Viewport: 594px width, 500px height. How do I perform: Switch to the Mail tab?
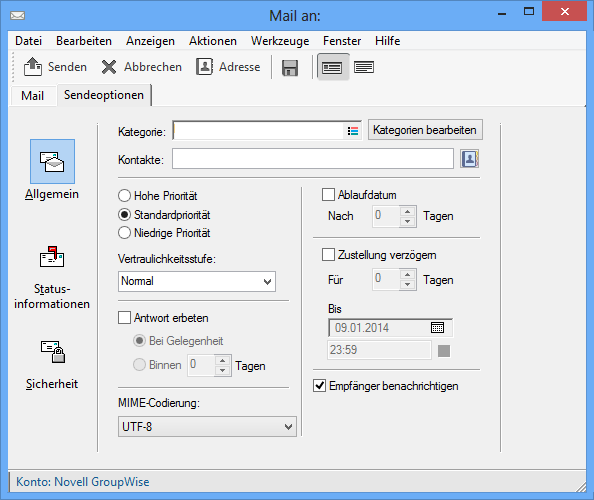pos(33,96)
